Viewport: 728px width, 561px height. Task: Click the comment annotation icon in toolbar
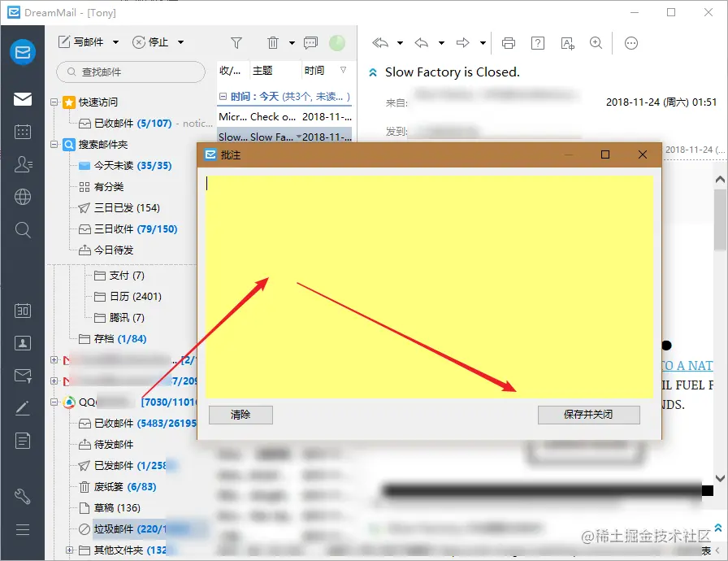click(x=310, y=43)
